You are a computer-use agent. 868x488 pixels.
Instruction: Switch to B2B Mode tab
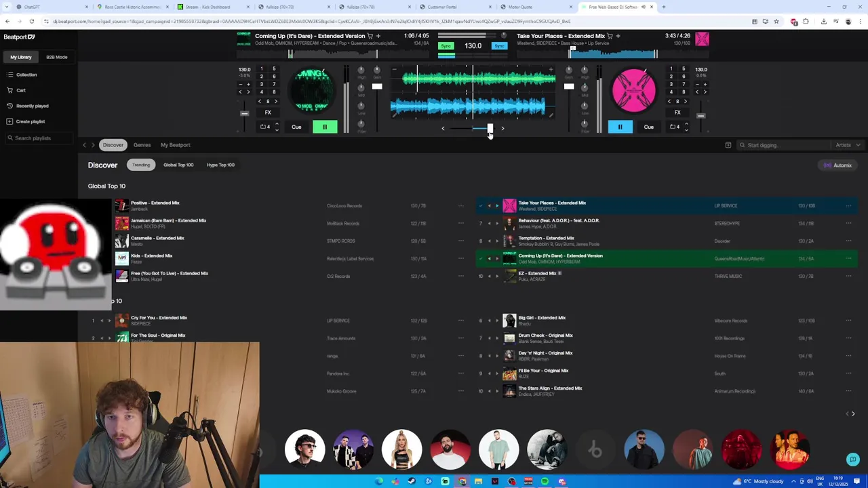click(x=57, y=57)
